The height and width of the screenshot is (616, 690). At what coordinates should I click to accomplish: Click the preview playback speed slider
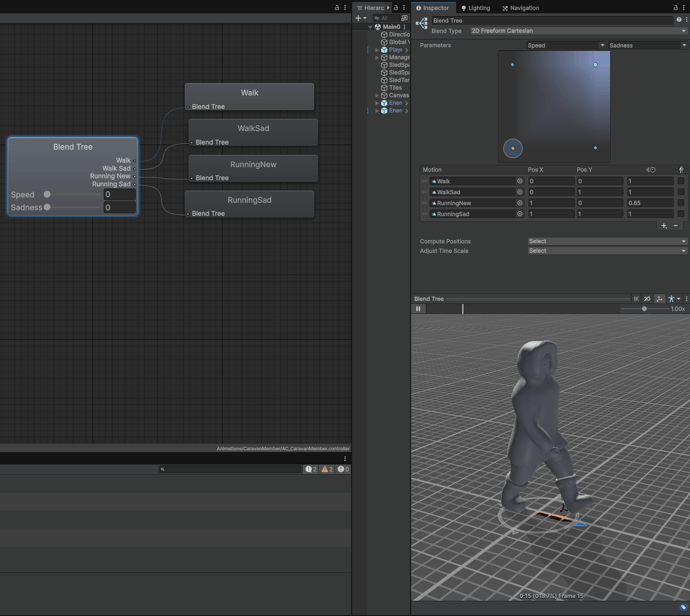click(x=644, y=309)
